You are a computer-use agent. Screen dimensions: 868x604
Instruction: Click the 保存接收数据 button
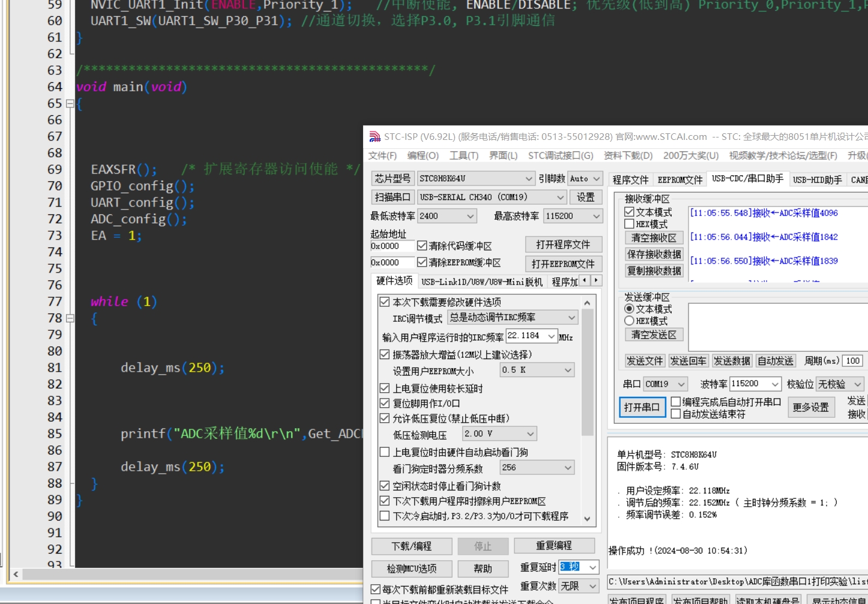(x=654, y=254)
